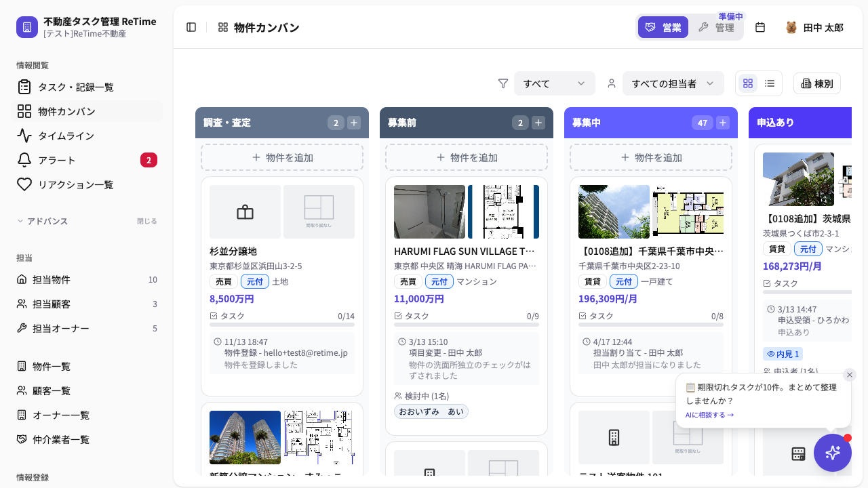Open the すべて filter dropdown
Screen dimensions: 868x488
pyautogui.click(x=555, y=83)
